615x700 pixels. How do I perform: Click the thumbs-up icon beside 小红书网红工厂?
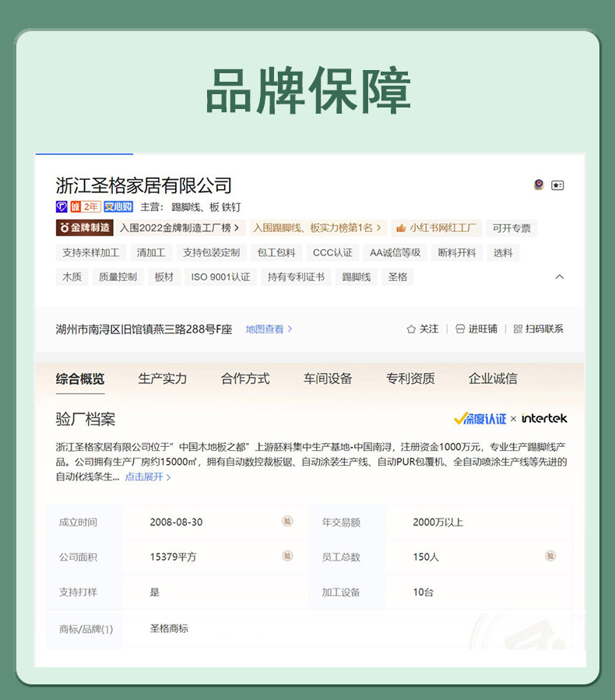point(401,228)
